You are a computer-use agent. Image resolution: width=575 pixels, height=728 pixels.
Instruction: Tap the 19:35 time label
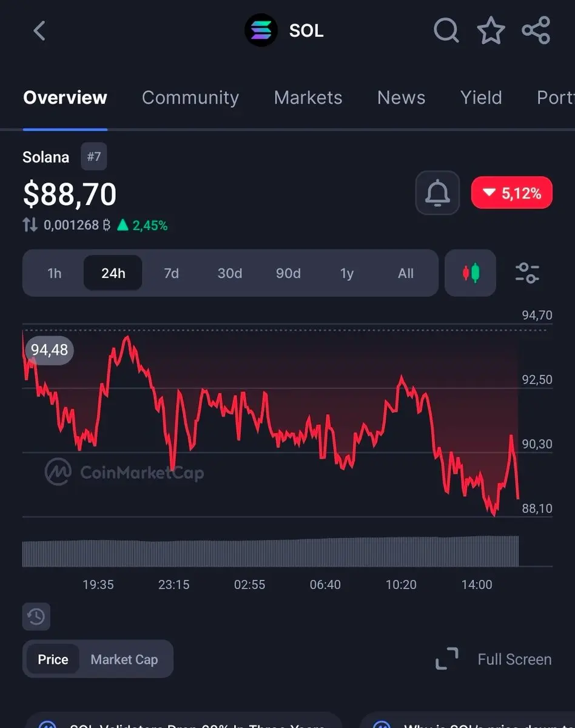point(98,584)
